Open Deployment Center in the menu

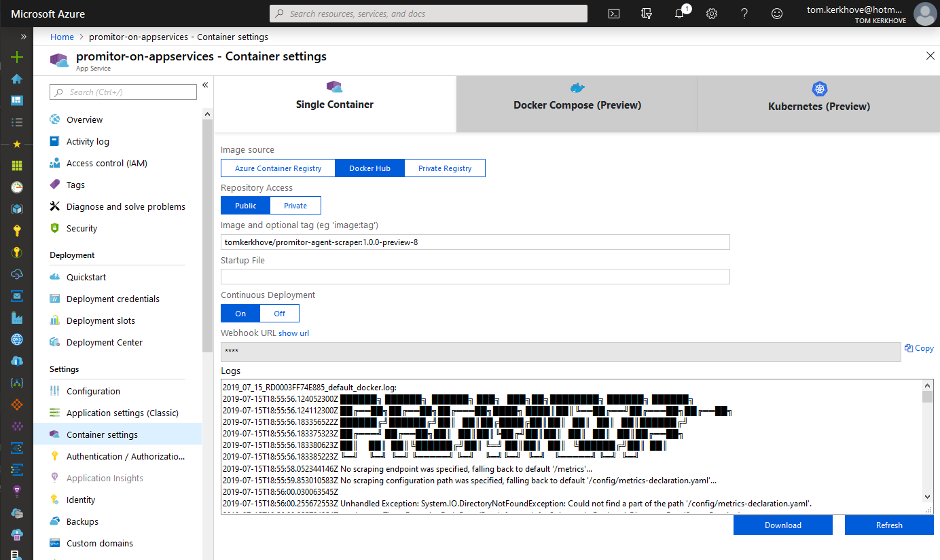click(x=105, y=343)
